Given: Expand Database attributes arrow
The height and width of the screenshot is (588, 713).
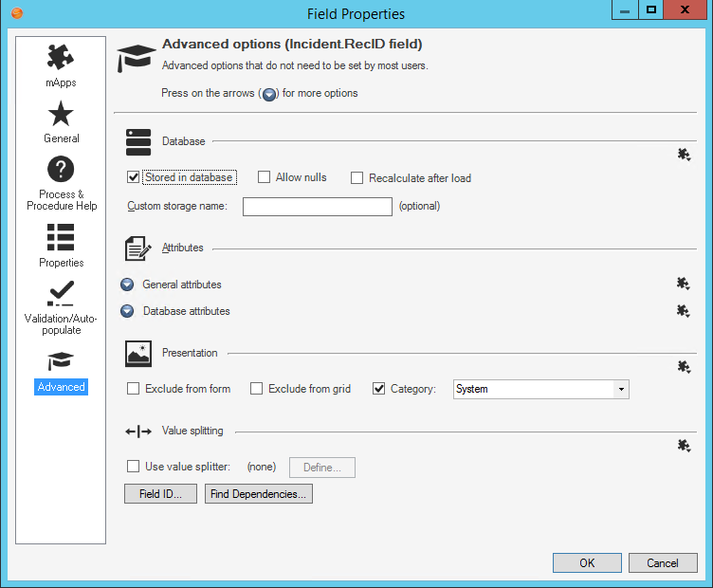Looking at the screenshot, I should coord(127,311).
